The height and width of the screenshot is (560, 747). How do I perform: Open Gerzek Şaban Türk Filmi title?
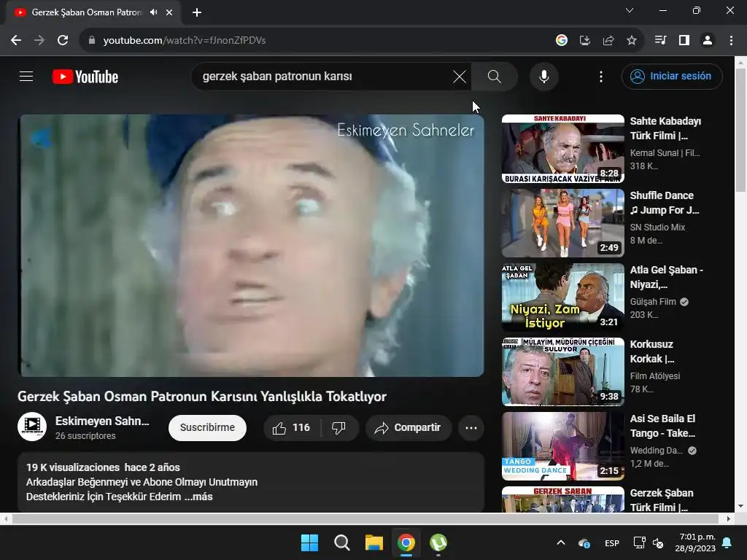click(x=662, y=500)
